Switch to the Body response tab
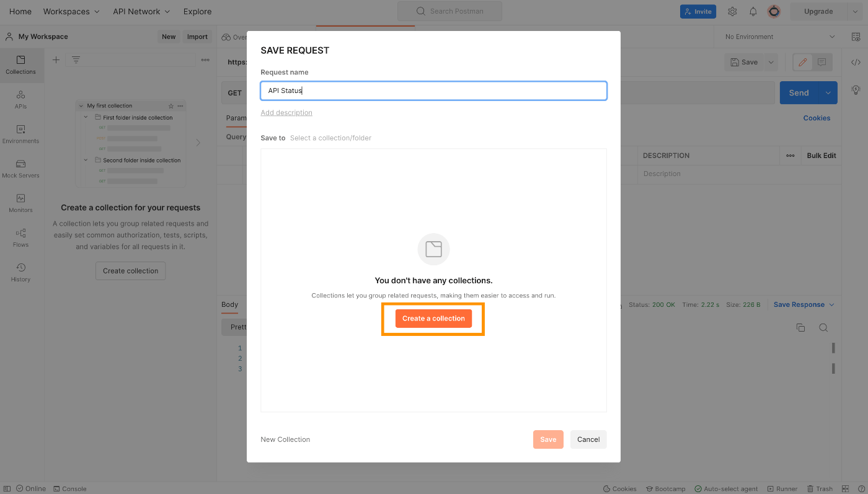868x494 pixels. point(229,304)
